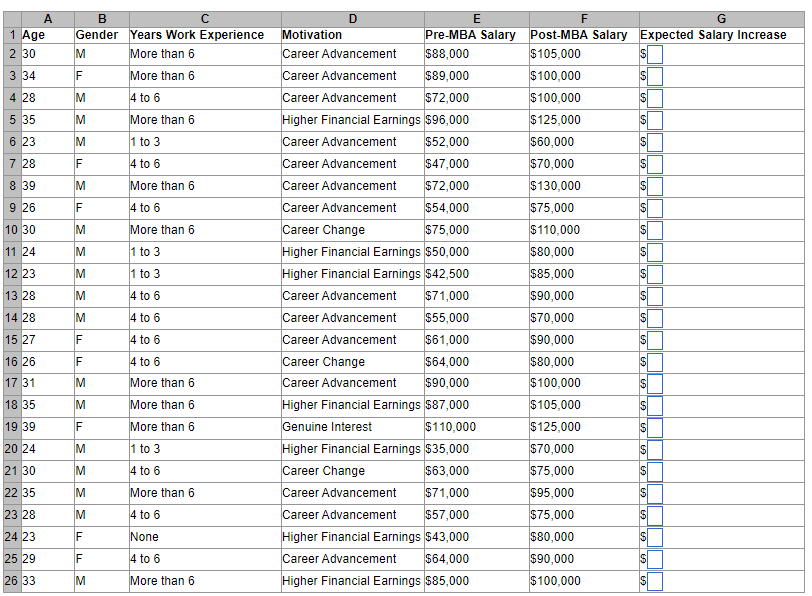Select the Career Change cell in row 10
This screenshot has height=596, width=812.
tap(350, 230)
